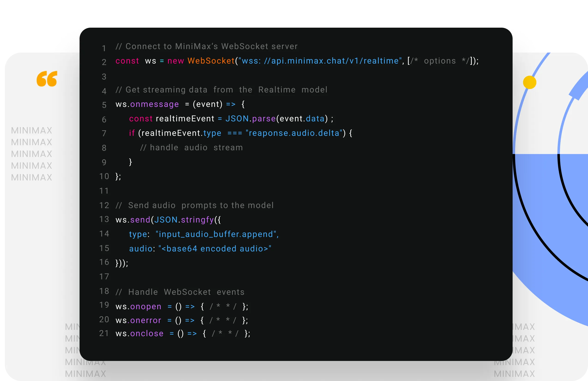588x381 pixels.
Task: Click the 'realtimeEvent' variable declaration on line 6
Action: (185, 119)
